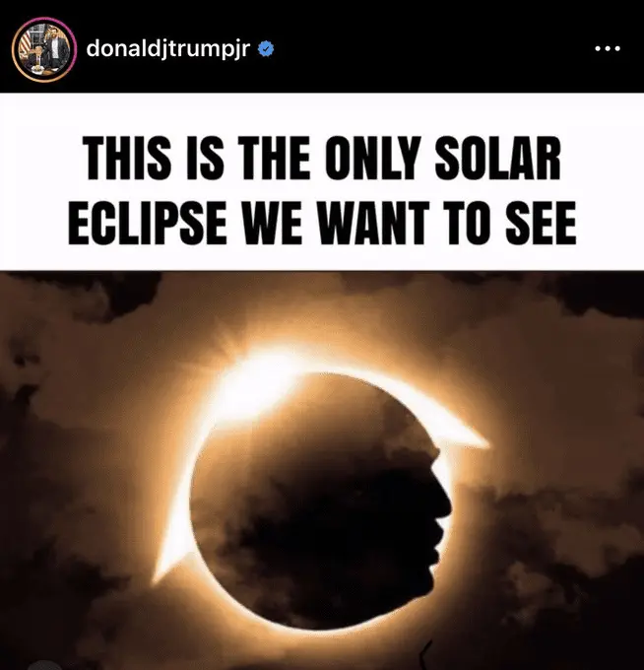Click the leftmost dot of the ellipsis

[598, 48]
